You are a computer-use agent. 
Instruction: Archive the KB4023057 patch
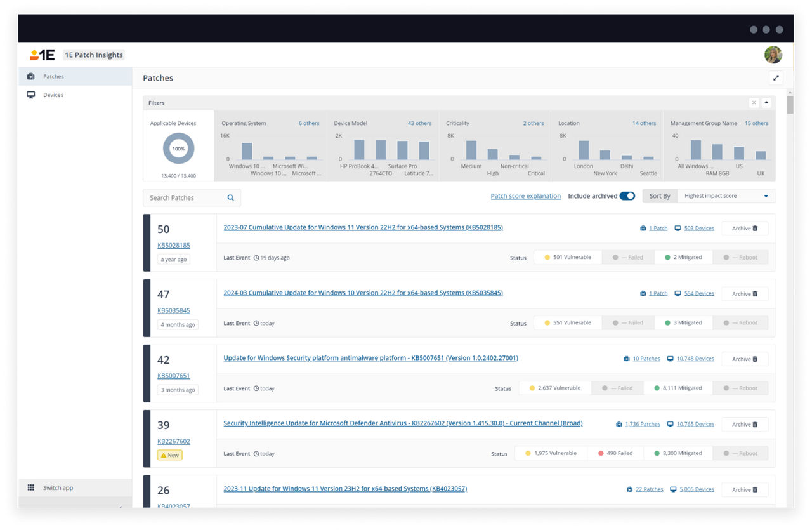[x=745, y=490]
